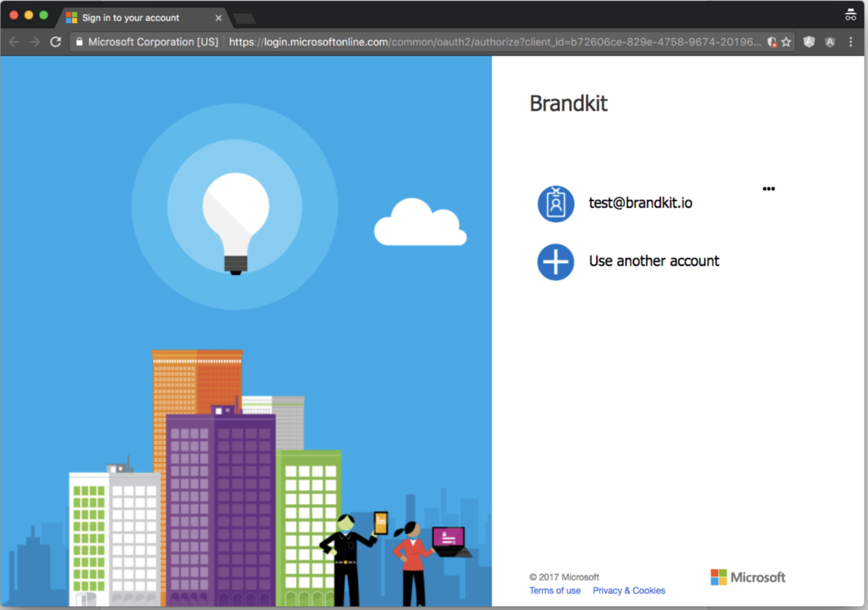Image resolution: width=868 pixels, height=610 pixels.
Task: Close the Sign in to your account tab
Action: point(218,18)
